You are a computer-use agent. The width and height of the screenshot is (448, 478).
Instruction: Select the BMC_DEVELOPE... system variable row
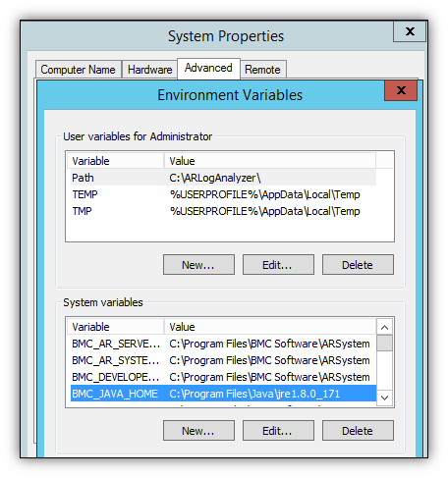(x=223, y=377)
